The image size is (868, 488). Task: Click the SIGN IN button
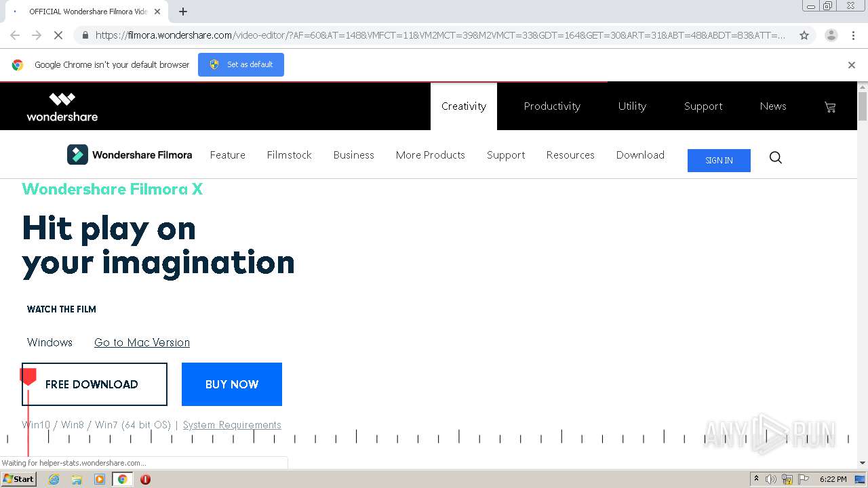click(719, 161)
